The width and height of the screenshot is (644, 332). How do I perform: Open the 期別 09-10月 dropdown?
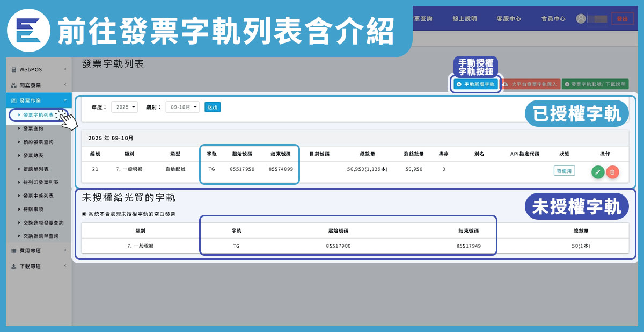point(182,107)
